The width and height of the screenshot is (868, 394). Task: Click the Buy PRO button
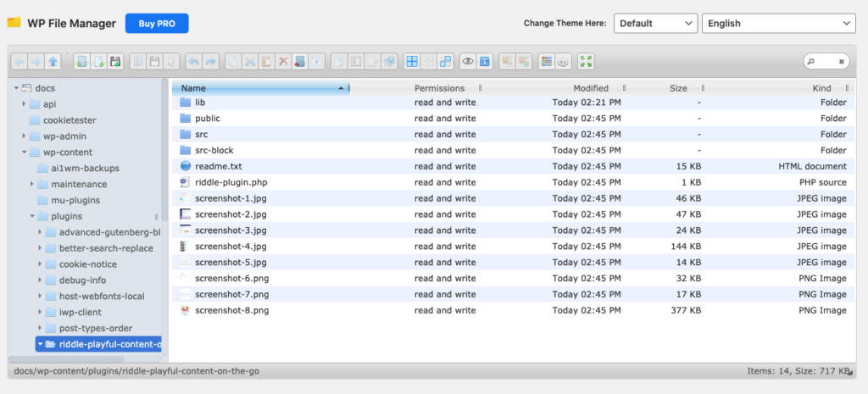[157, 23]
